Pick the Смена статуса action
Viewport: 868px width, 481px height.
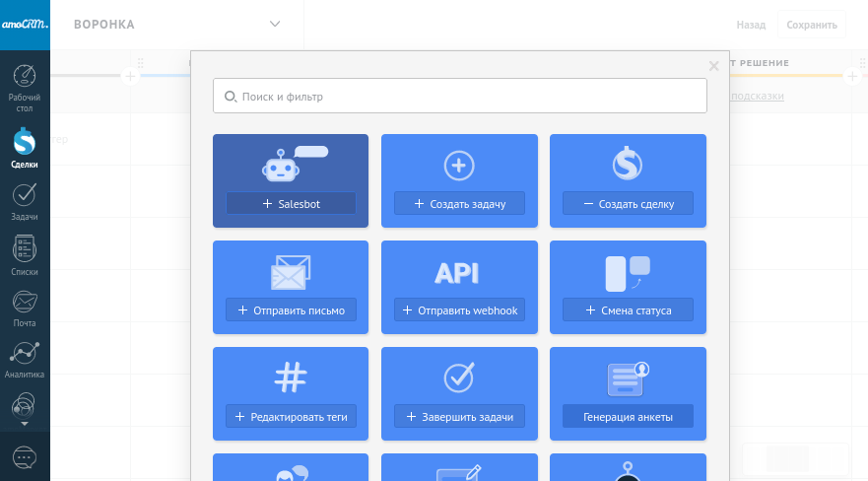click(x=628, y=310)
